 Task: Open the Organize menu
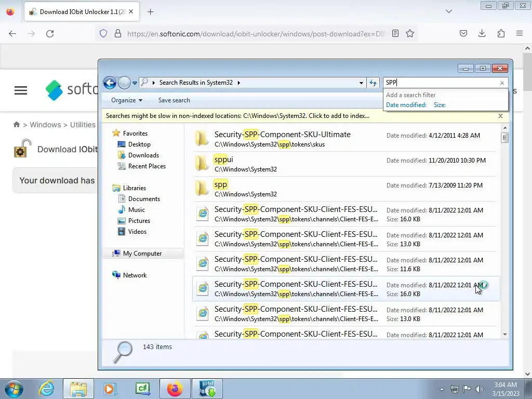[x=127, y=100]
